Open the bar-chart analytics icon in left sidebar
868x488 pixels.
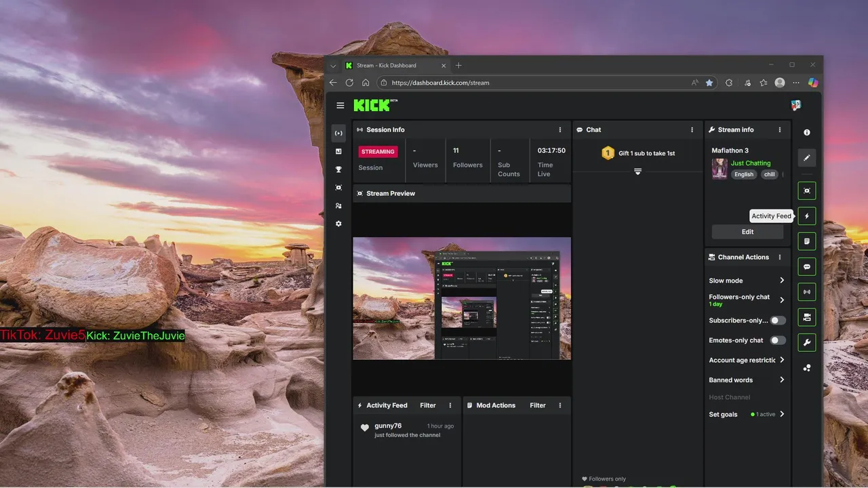pos(338,151)
